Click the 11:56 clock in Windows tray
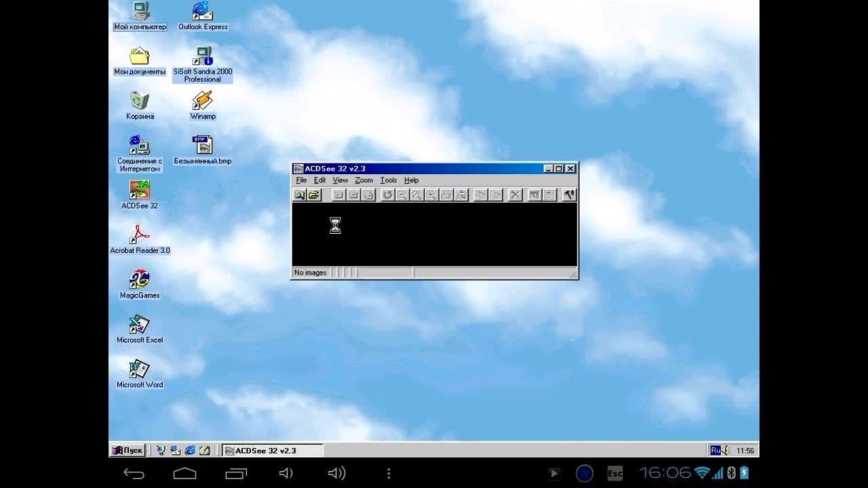The image size is (868, 488). [745, 451]
